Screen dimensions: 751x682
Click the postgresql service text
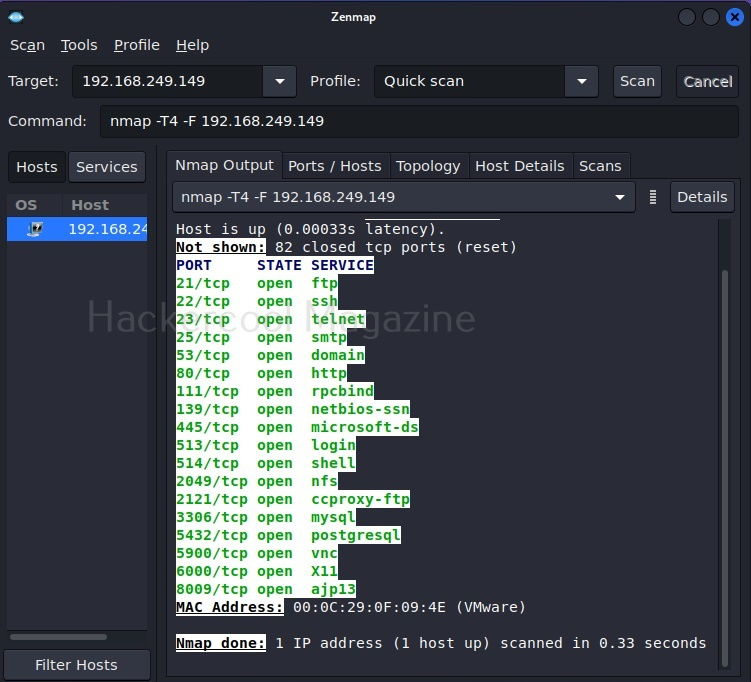coord(356,535)
